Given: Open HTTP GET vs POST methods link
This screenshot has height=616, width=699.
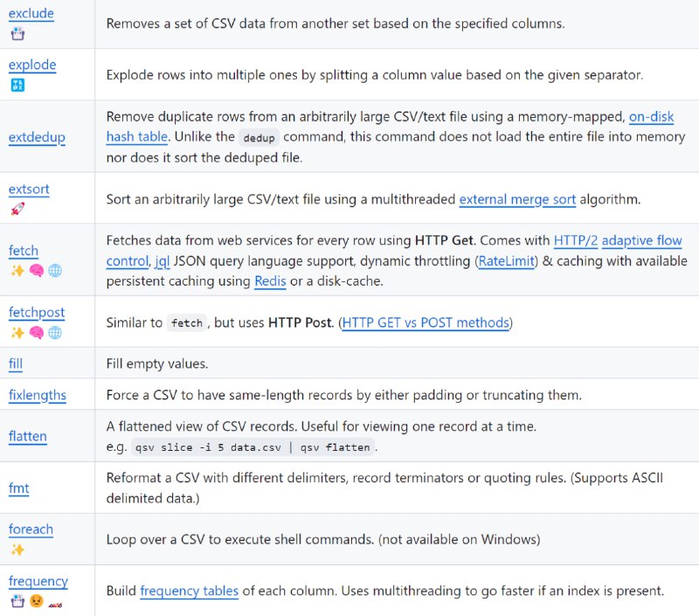Looking at the screenshot, I should coord(426,322).
